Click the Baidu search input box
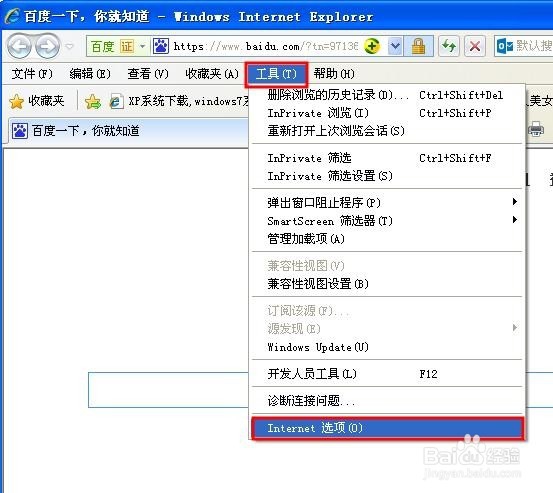 169,390
